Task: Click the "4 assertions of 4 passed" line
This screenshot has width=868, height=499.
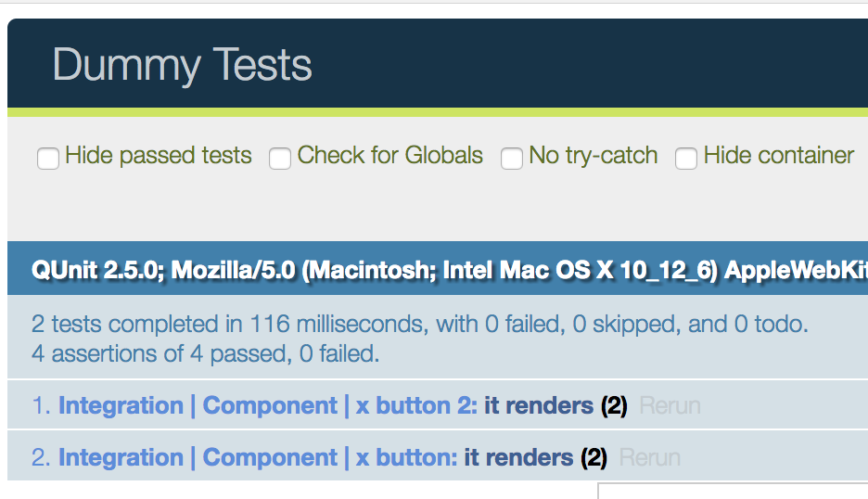Action: pos(206,353)
